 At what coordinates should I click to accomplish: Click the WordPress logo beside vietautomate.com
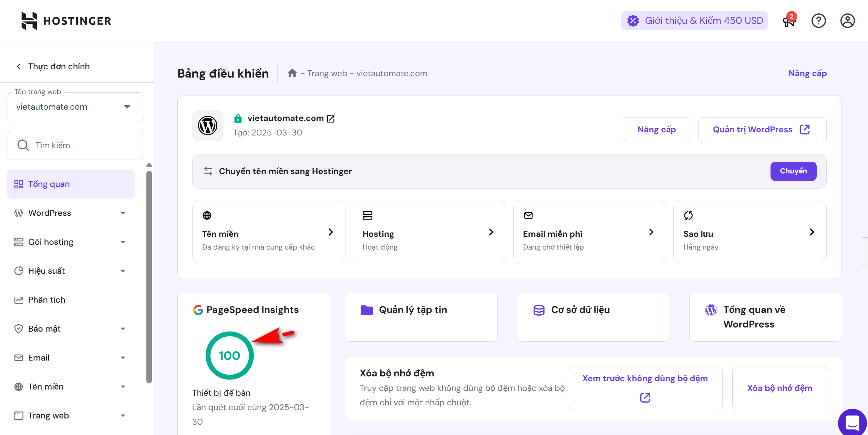[x=208, y=125]
